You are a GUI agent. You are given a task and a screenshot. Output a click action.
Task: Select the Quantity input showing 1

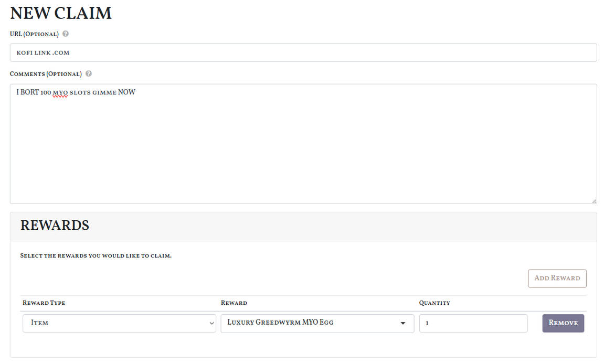point(473,323)
